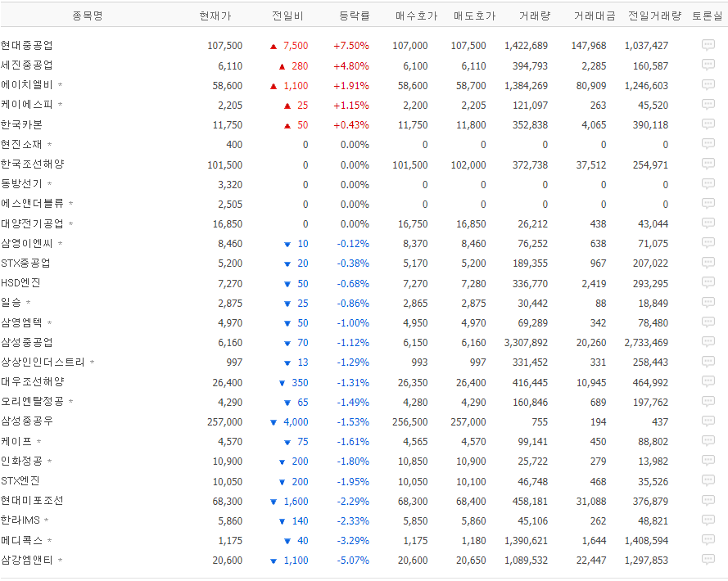The width and height of the screenshot is (728, 581).
Task: Open discussion room icon for 삼성중공업
Action: tap(708, 342)
